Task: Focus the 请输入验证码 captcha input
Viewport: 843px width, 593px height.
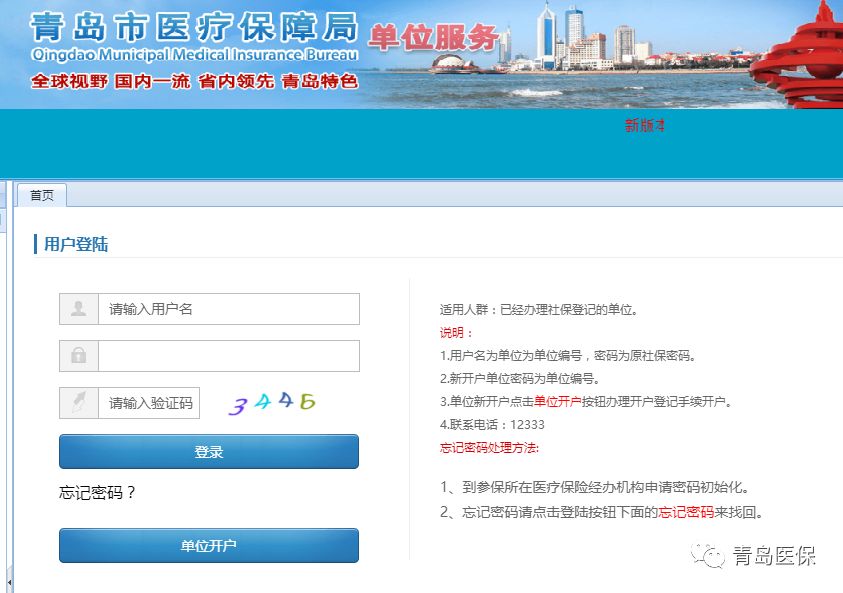Action: (149, 403)
